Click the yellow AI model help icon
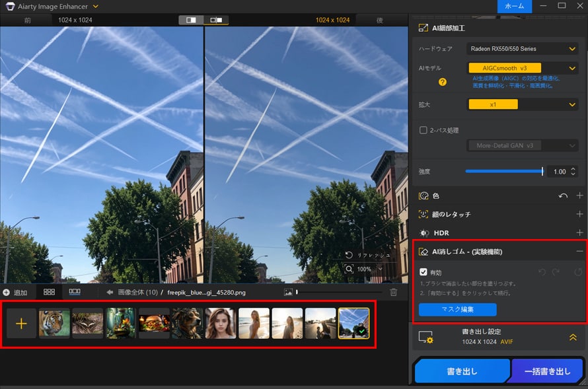The height and width of the screenshot is (389, 588). click(x=443, y=82)
